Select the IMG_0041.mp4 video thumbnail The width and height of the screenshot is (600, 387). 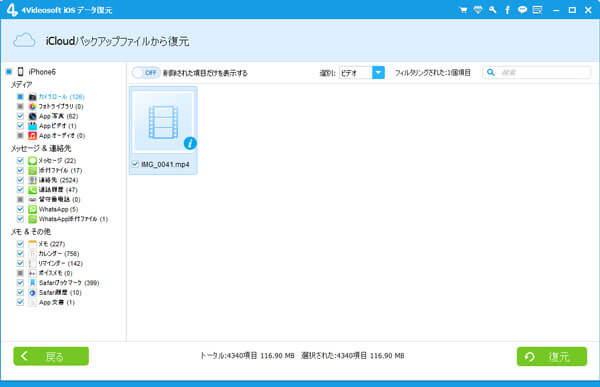[163, 122]
